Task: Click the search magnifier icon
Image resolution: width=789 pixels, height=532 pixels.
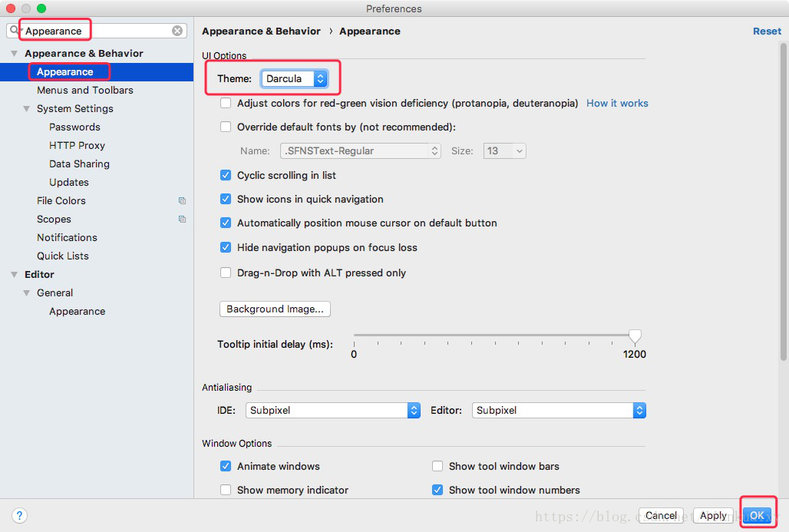Action: [x=15, y=30]
